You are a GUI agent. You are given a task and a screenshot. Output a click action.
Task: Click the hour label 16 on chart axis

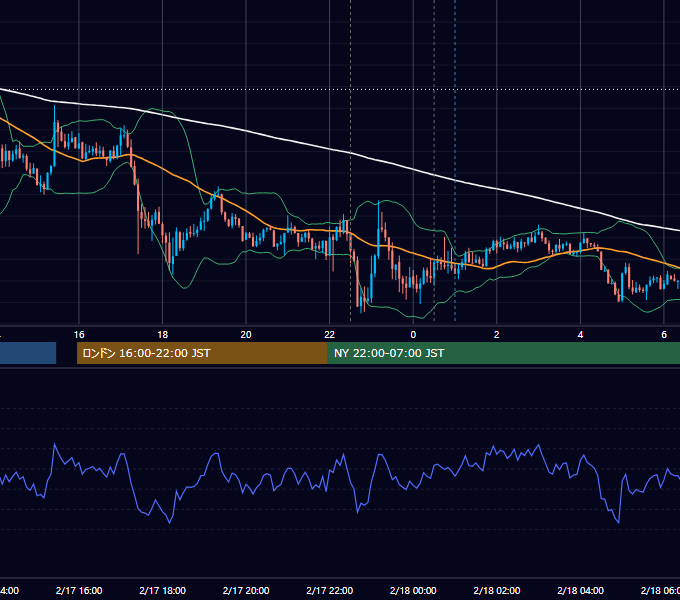coord(79,335)
